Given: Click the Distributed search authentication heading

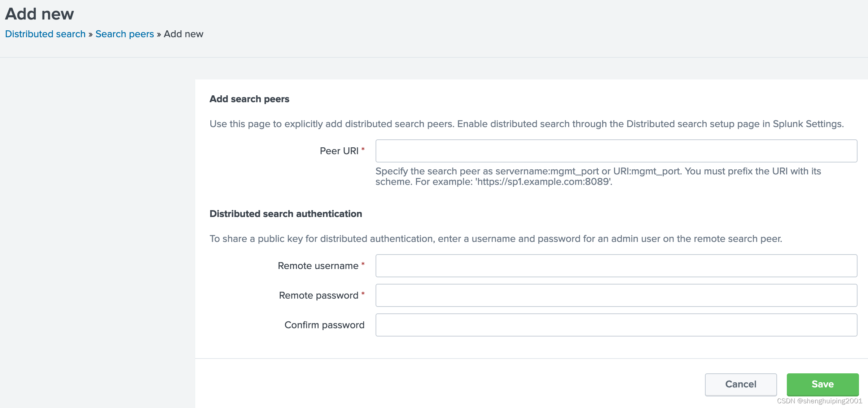Looking at the screenshot, I should (x=285, y=213).
